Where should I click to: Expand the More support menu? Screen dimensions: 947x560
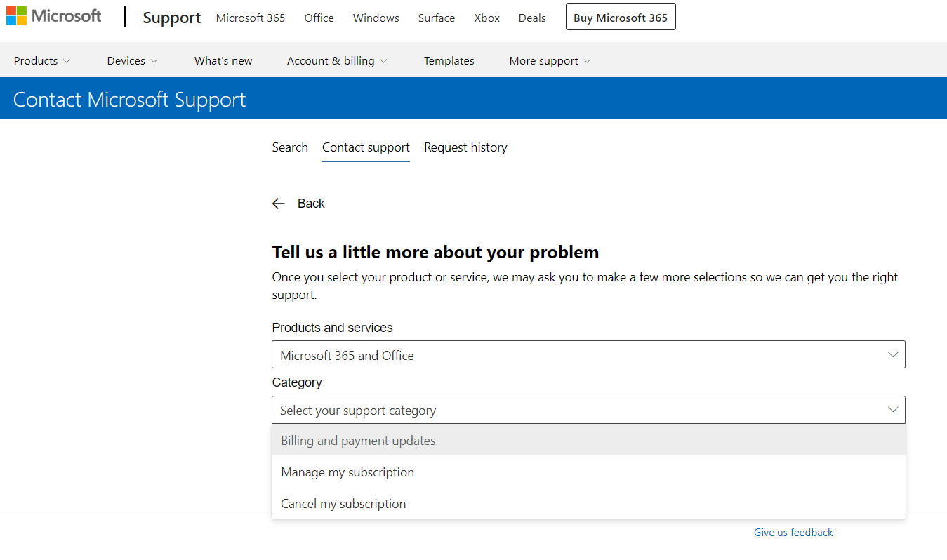coord(550,61)
